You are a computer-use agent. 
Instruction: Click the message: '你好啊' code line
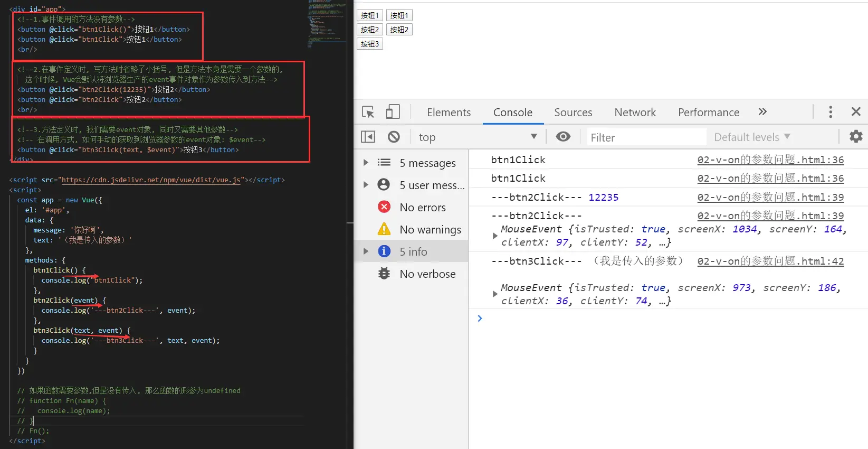(69, 230)
